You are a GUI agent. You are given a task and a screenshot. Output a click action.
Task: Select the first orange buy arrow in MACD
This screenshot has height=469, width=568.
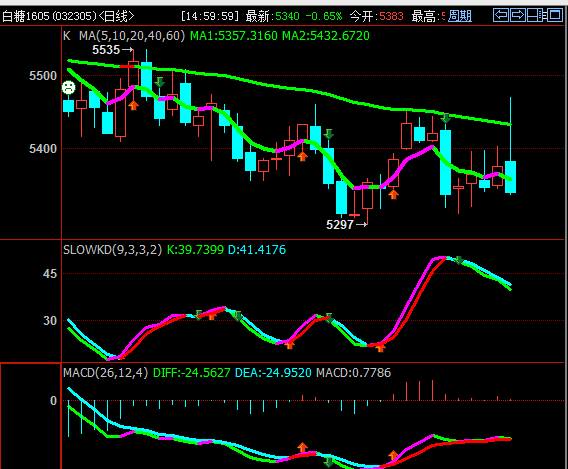click(302, 447)
